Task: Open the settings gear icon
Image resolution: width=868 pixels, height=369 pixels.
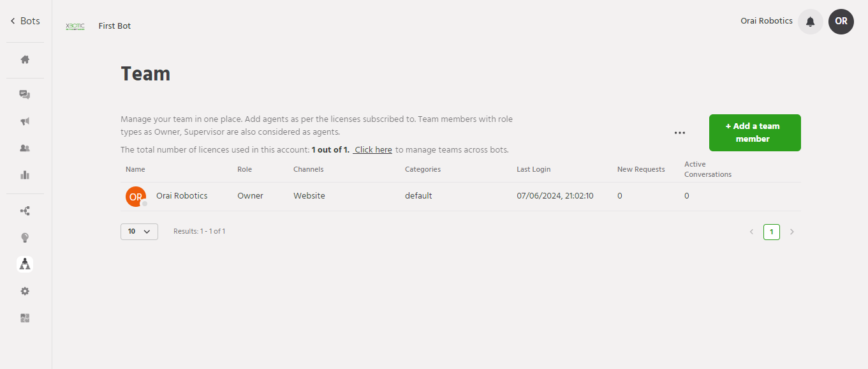Action: [x=25, y=291]
